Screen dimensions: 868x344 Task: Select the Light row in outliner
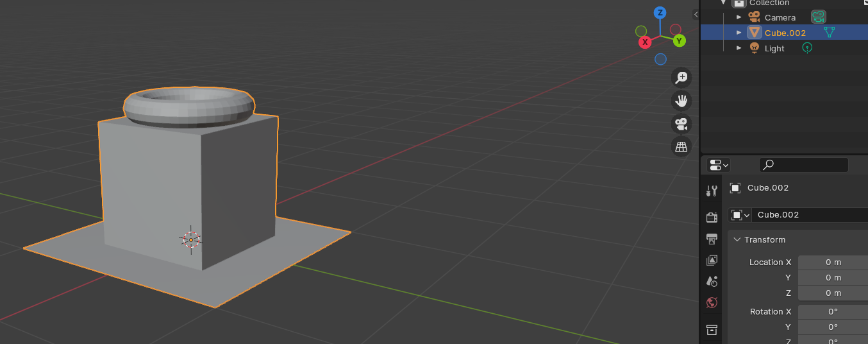click(x=784, y=48)
